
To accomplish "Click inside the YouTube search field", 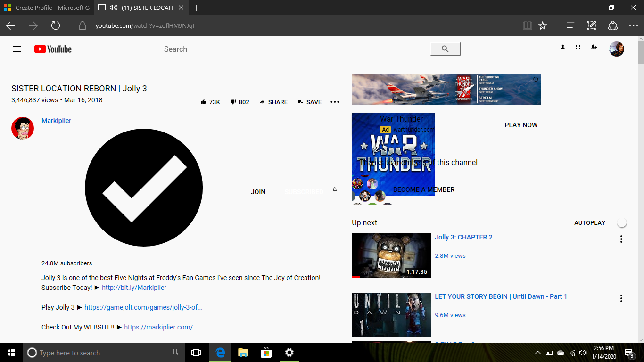I will 295,49.
